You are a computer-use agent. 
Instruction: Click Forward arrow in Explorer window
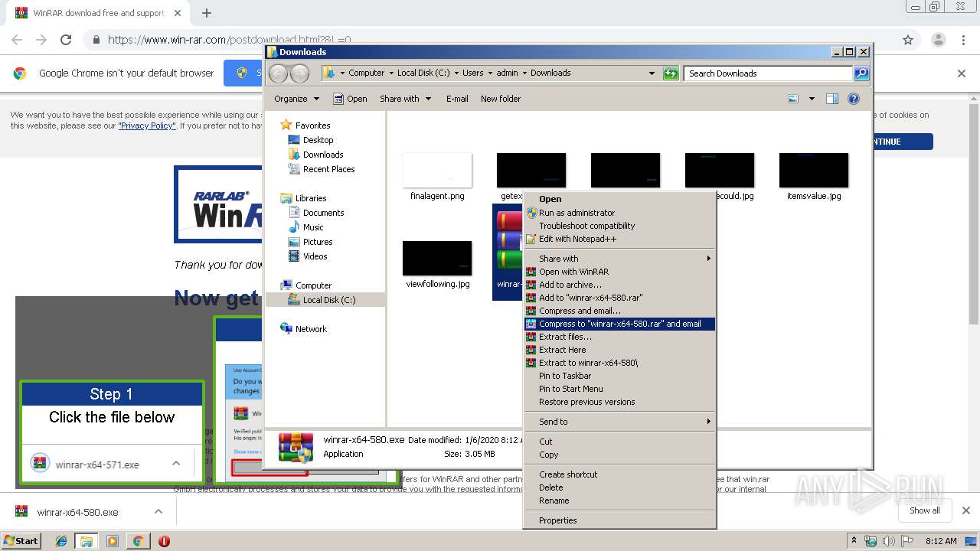(x=299, y=73)
